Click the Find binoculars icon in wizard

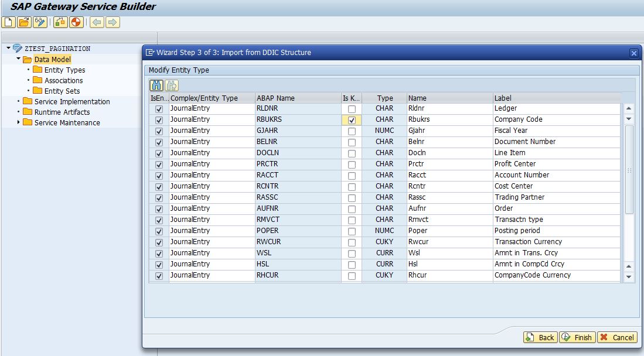pyautogui.click(x=156, y=85)
